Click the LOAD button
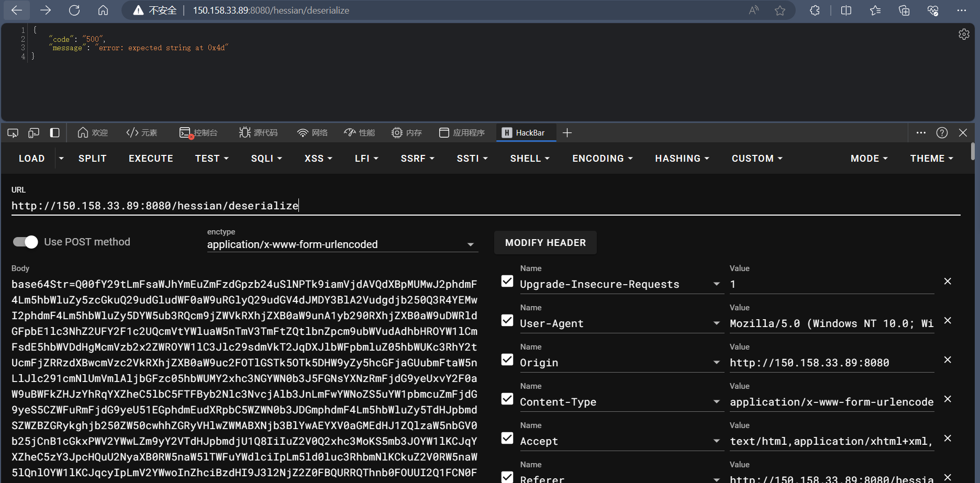 [32, 158]
